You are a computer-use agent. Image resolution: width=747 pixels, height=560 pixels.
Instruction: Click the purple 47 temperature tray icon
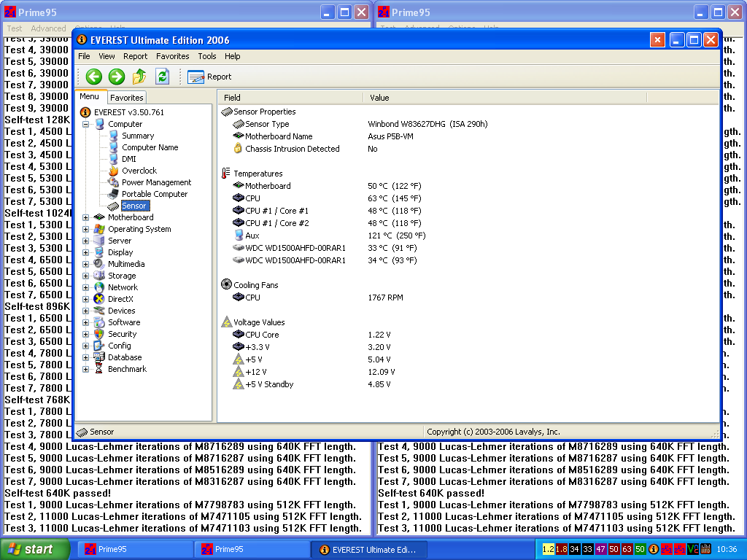(x=601, y=550)
